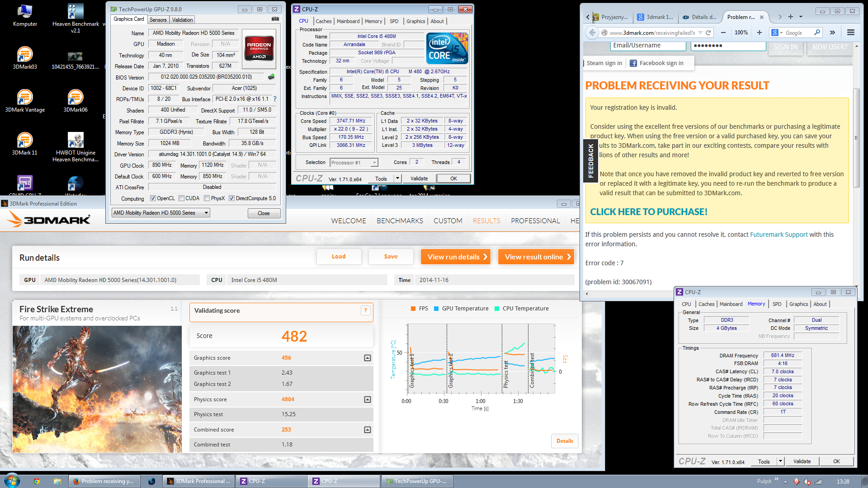Toggle the DirectCompute 5.0 checkbox in GPU-Z
The image size is (868, 488).
click(231, 198)
